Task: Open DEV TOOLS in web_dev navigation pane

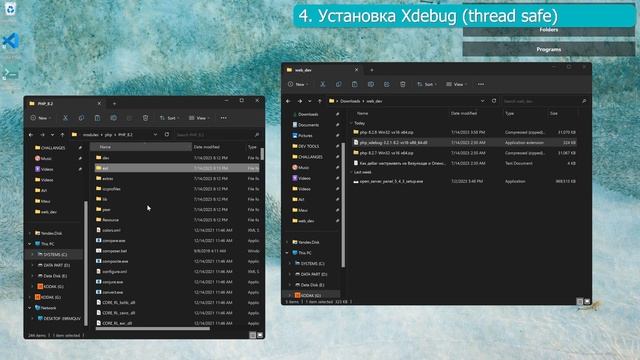Action: coord(308,146)
